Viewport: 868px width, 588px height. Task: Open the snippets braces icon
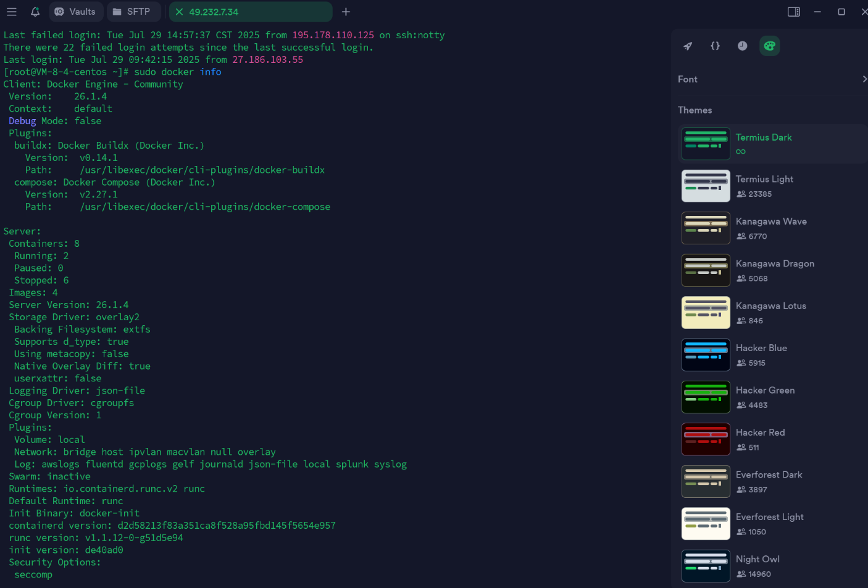pyautogui.click(x=715, y=46)
